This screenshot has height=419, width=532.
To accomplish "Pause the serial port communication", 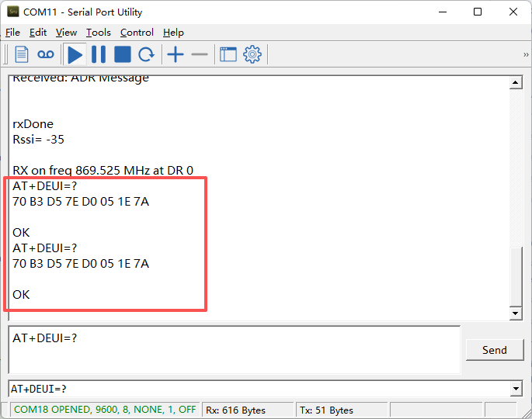I will (99, 54).
